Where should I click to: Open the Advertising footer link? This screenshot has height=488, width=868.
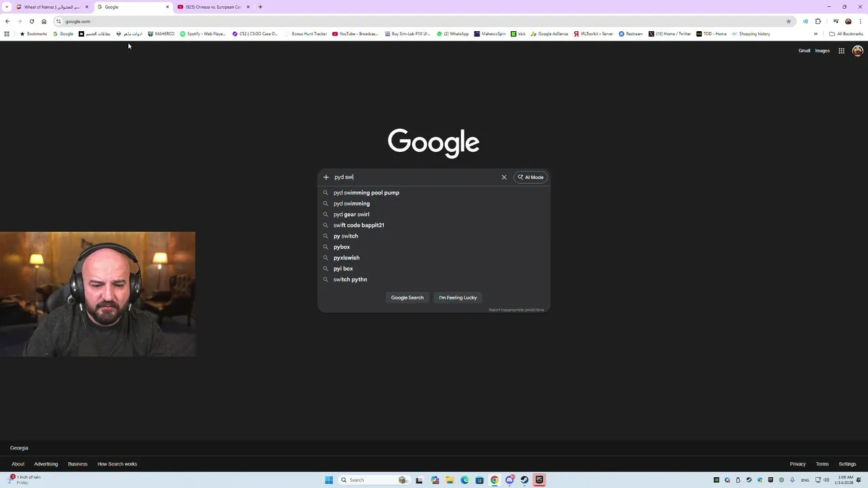46,464
